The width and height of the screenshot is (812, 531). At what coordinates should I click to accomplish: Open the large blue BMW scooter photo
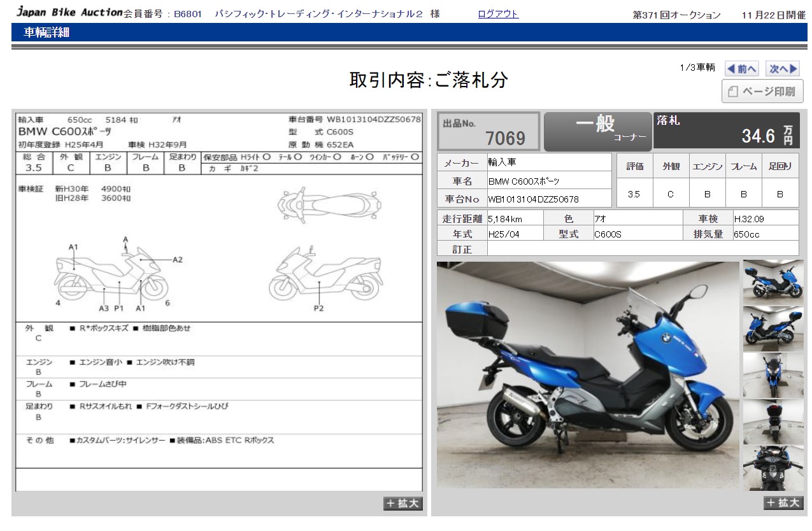[x=588, y=375]
